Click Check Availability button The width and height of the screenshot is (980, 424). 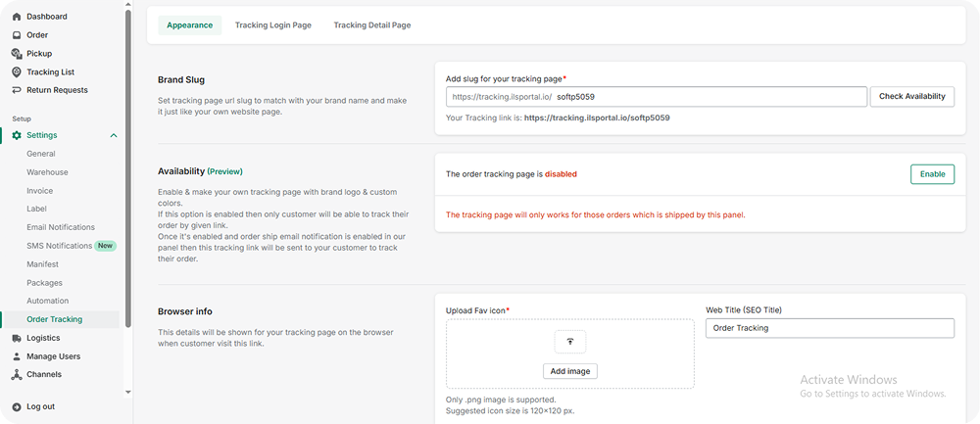pyautogui.click(x=911, y=97)
